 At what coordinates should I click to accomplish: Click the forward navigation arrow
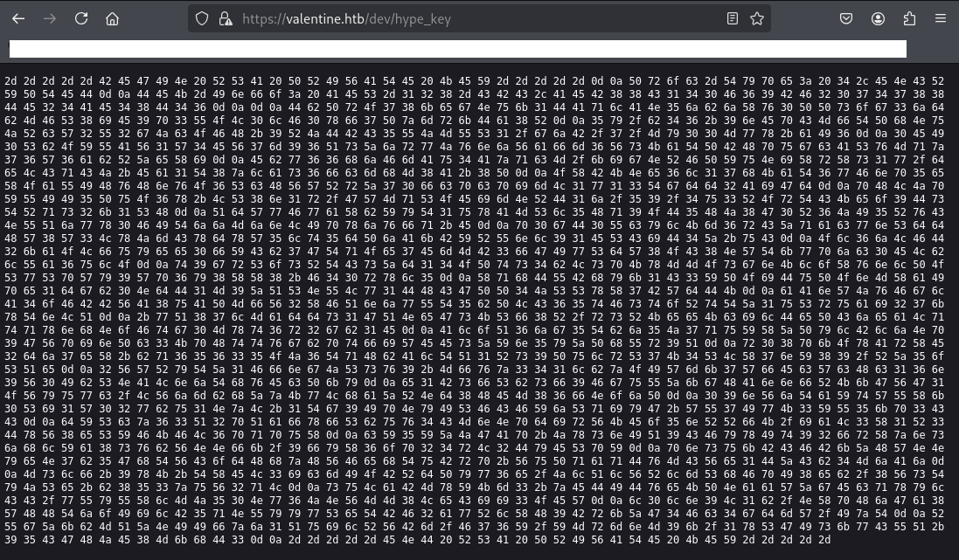[50, 18]
